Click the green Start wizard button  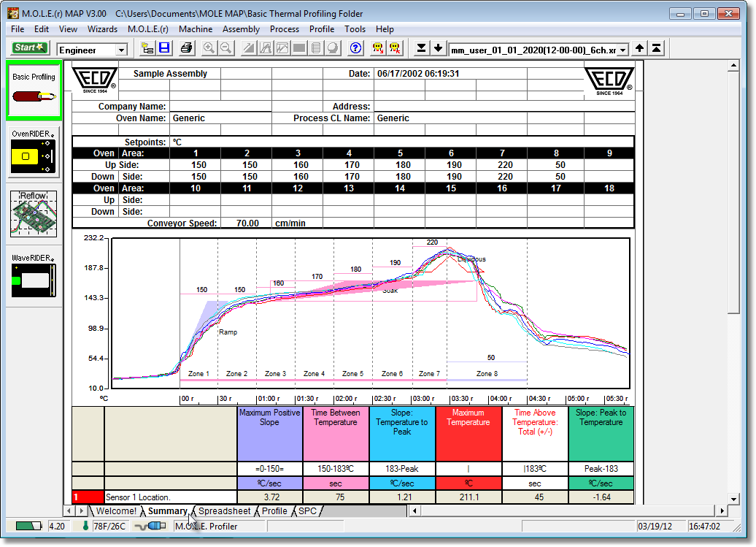click(29, 47)
